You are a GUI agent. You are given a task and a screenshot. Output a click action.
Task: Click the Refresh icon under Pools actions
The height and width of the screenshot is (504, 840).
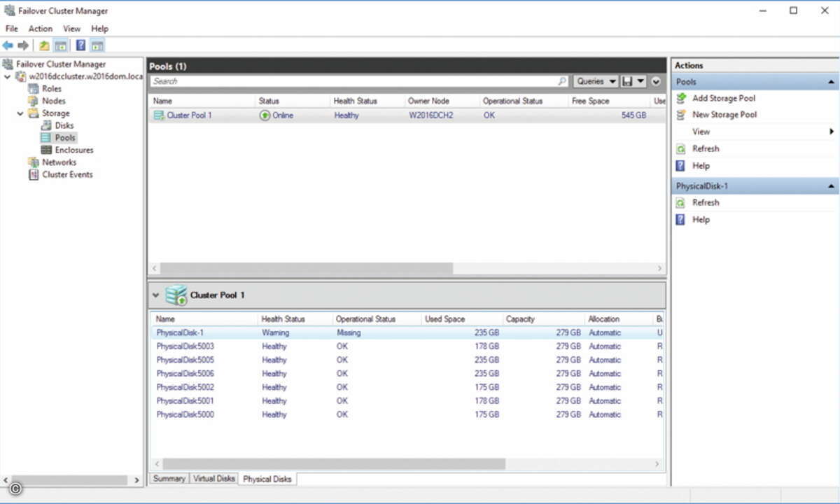pyautogui.click(x=680, y=148)
